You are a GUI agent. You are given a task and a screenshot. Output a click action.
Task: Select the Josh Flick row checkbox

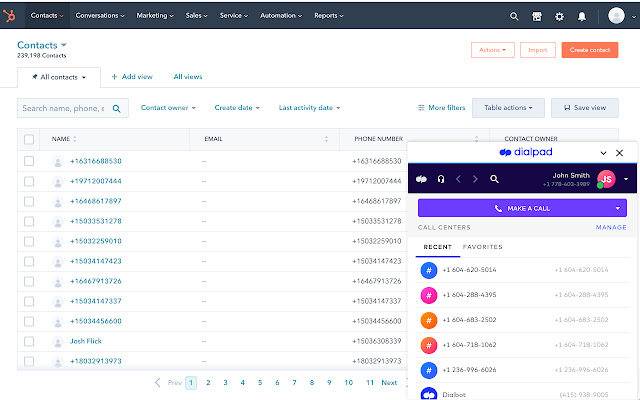click(29, 341)
